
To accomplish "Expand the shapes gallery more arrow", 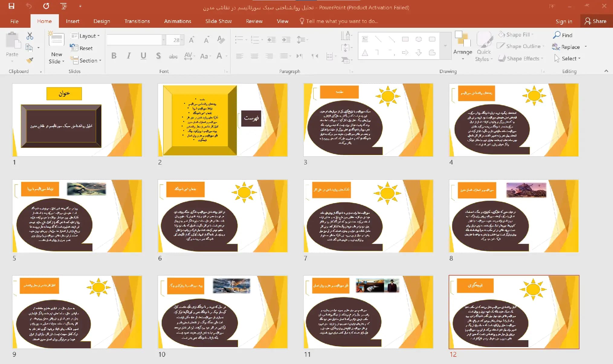I will tap(445, 46).
